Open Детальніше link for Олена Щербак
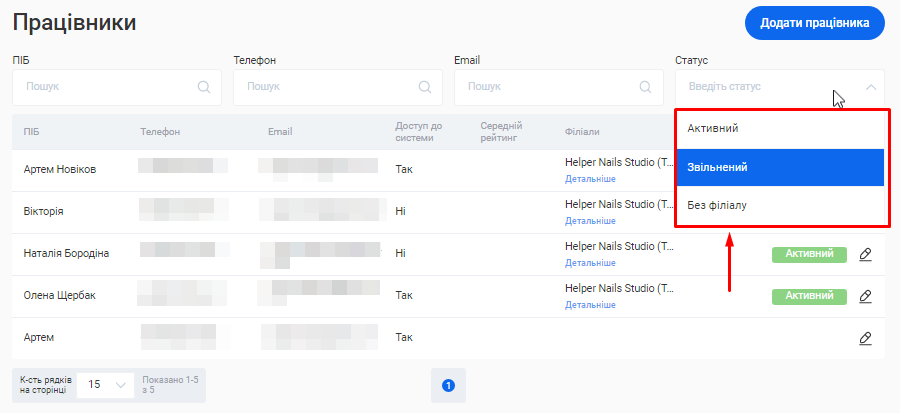This screenshot has height=413, width=900. [x=590, y=305]
